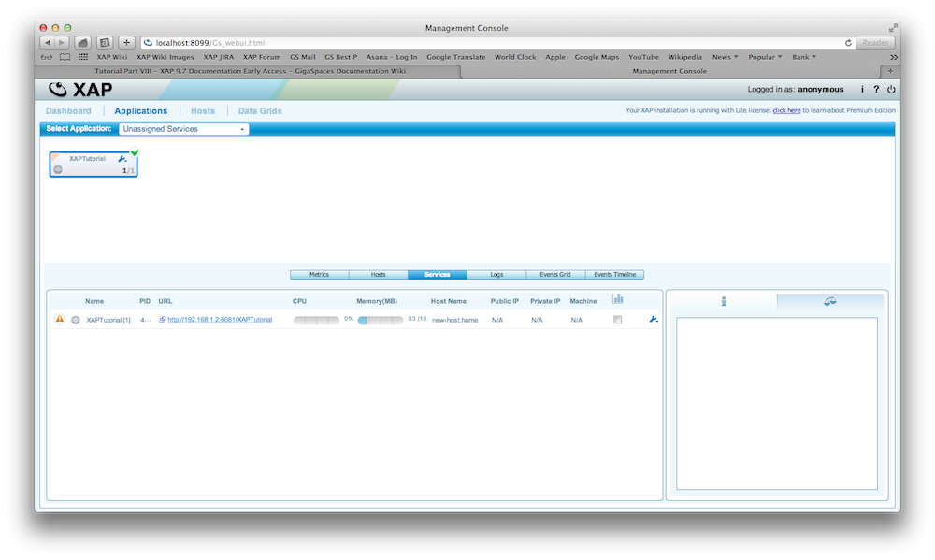Viewport: 935px width, 560px height.
Task: Expand the Bank bookmarks menu
Action: [804, 57]
